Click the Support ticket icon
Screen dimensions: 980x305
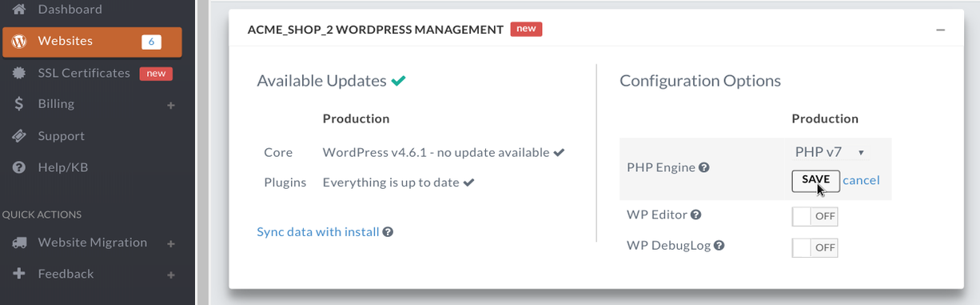(x=20, y=136)
